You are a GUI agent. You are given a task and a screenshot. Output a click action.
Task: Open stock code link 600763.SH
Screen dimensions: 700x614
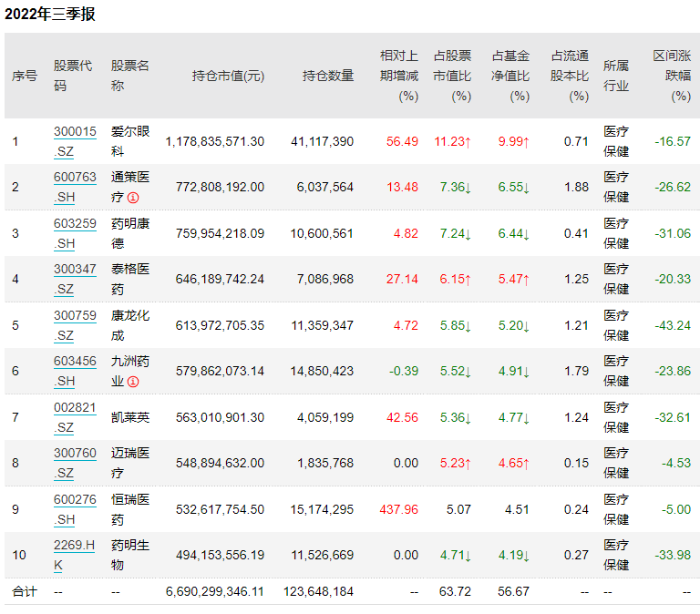point(74,187)
